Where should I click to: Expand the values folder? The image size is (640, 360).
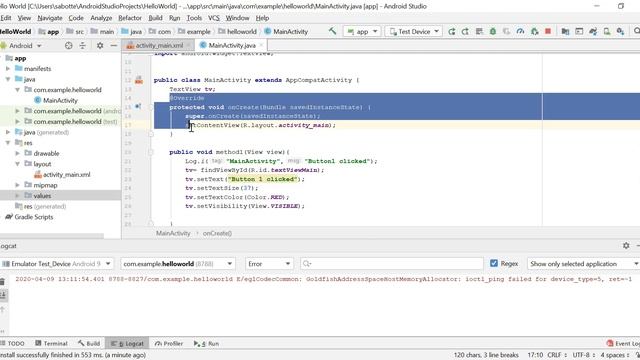coord(18,196)
